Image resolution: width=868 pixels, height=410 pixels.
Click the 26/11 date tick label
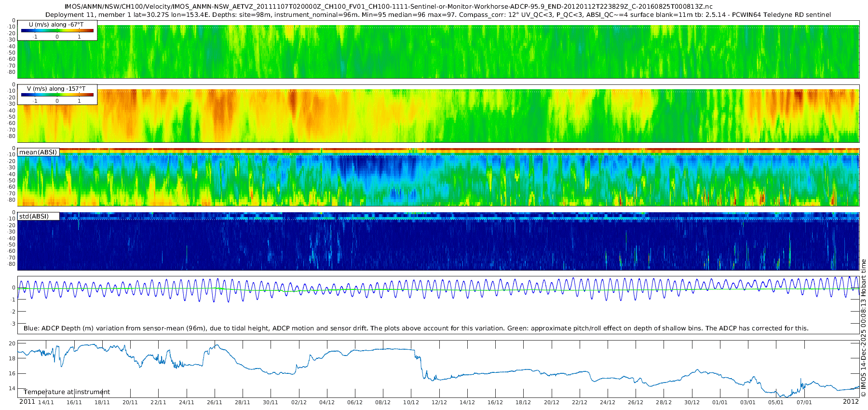click(215, 402)
